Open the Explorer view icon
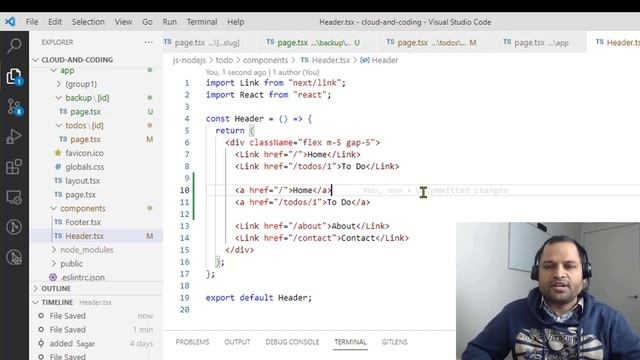Viewport: 640px width, 360px height. point(14,76)
